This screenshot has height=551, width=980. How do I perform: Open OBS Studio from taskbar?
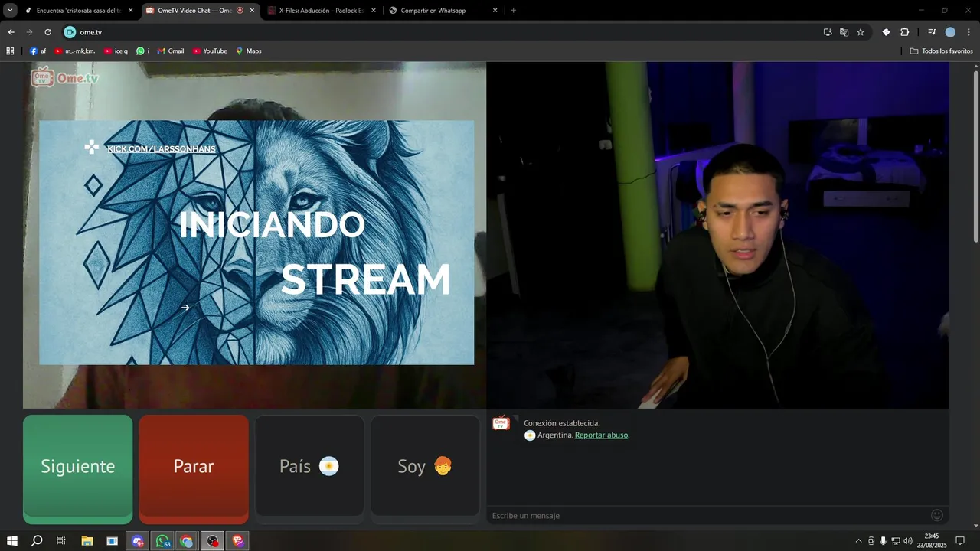[212, 541]
